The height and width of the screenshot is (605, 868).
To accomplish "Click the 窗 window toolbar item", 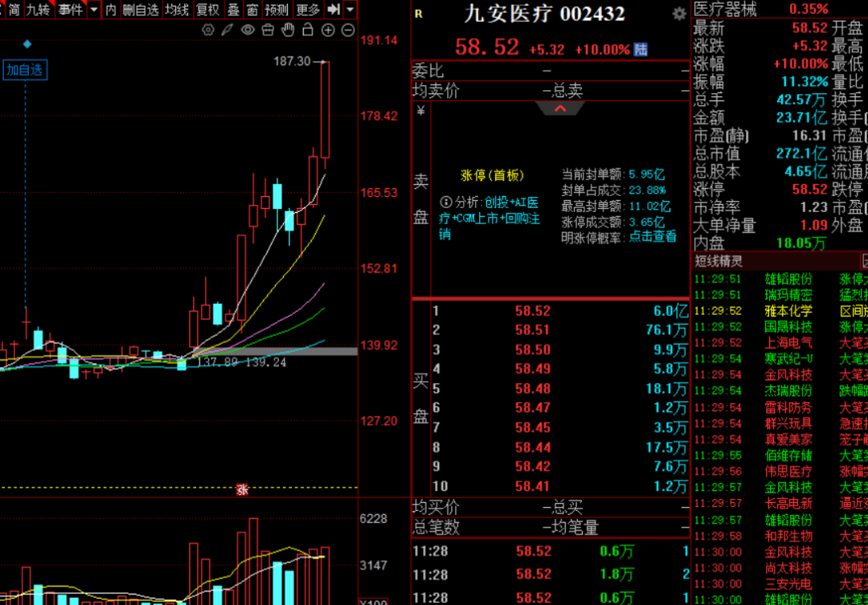I will 252,10.
